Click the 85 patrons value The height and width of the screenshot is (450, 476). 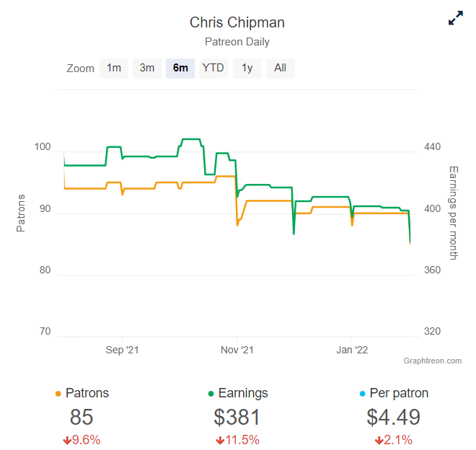point(81,418)
